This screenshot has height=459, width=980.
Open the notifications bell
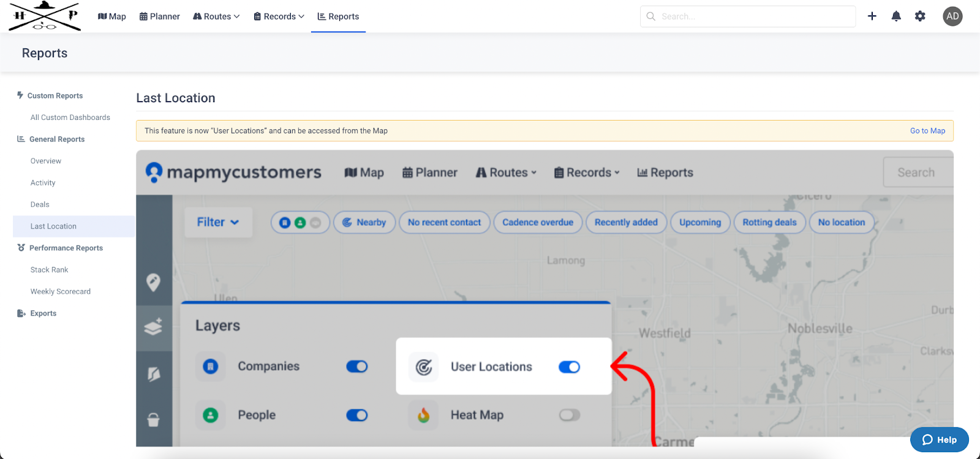(x=896, y=17)
